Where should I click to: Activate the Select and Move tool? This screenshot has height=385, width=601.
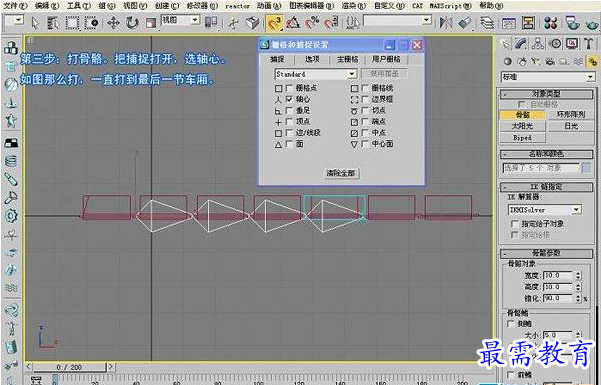[113, 23]
